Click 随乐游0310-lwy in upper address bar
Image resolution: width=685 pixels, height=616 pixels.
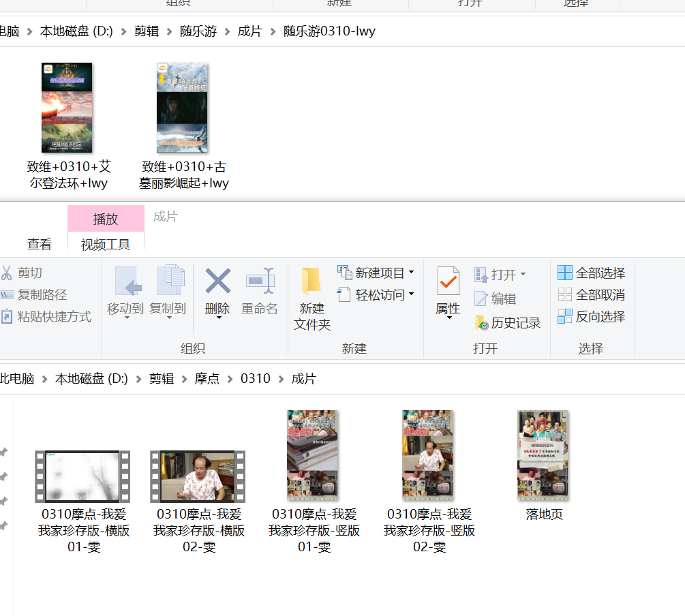[x=329, y=31]
